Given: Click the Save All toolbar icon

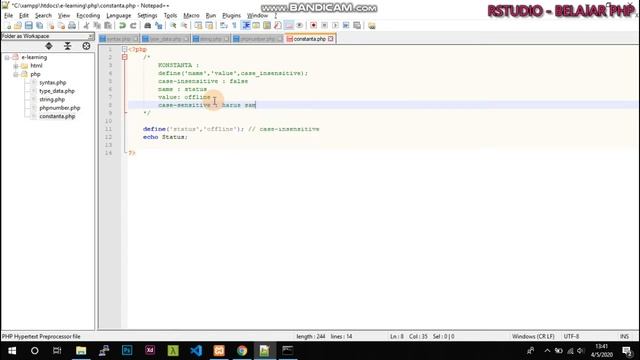Looking at the screenshot, I should coord(40,26).
